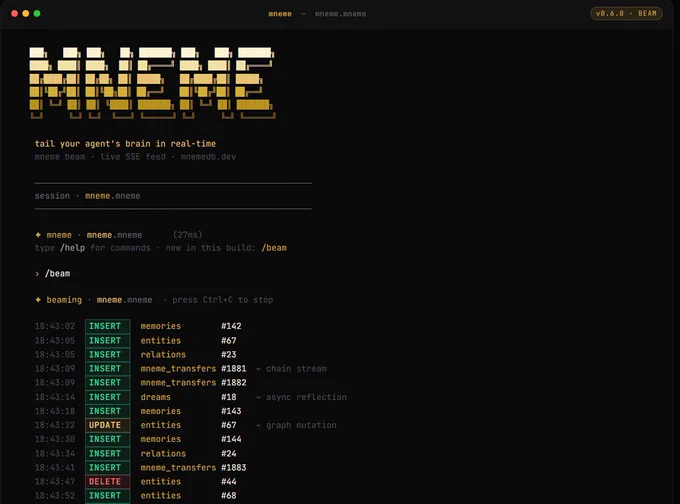
Task: Click the 'chain stream' annotation
Action: coord(296,368)
